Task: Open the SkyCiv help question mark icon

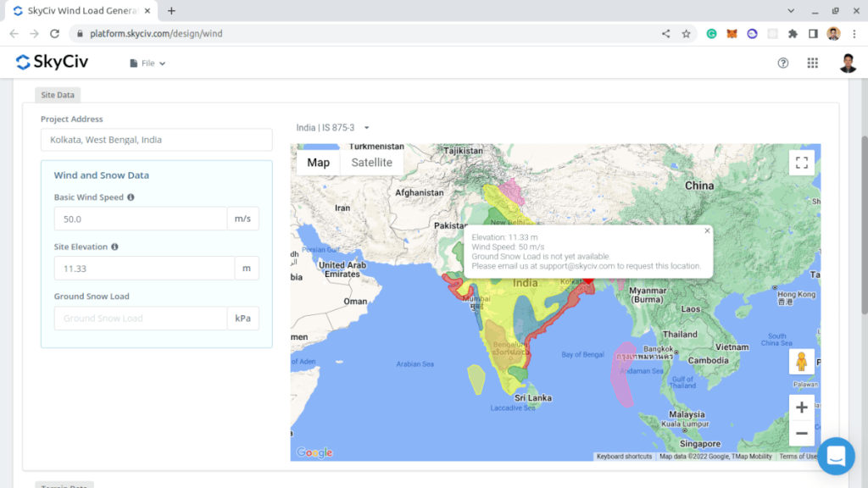Action: click(x=783, y=63)
